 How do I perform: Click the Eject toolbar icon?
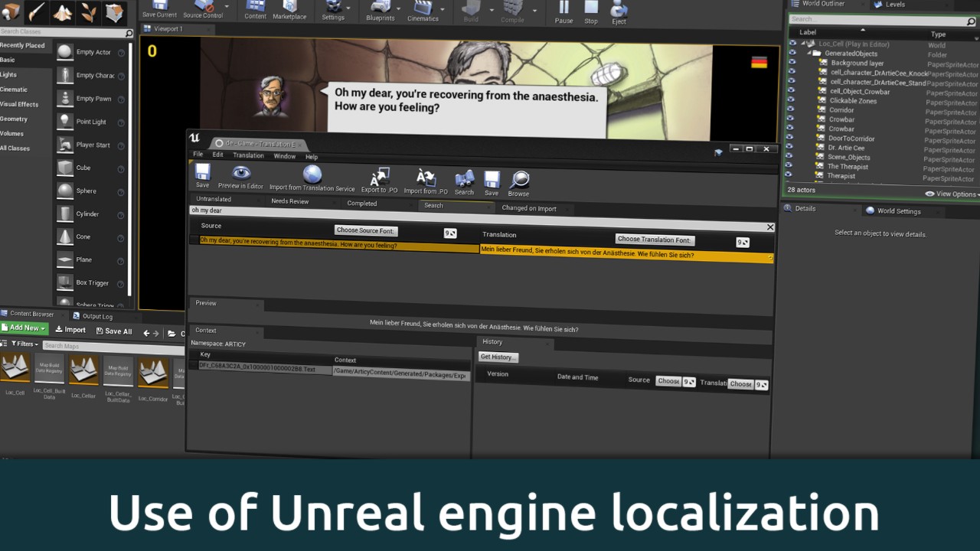click(619, 9)
